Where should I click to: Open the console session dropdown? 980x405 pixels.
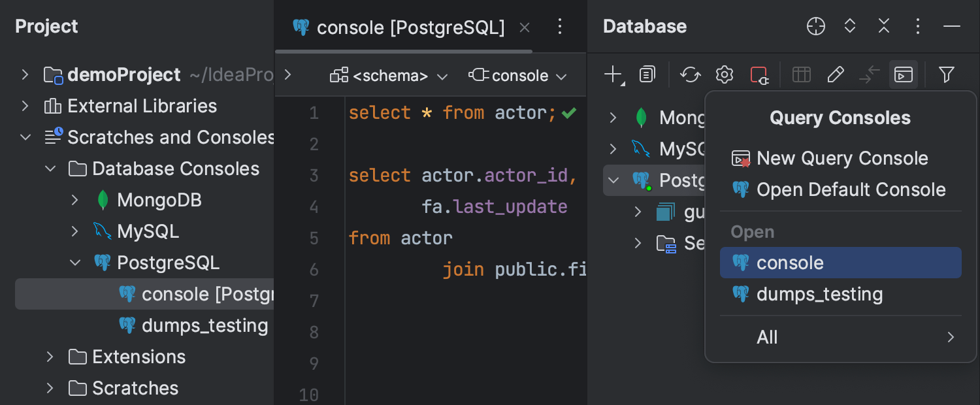(x=517, y=76)
